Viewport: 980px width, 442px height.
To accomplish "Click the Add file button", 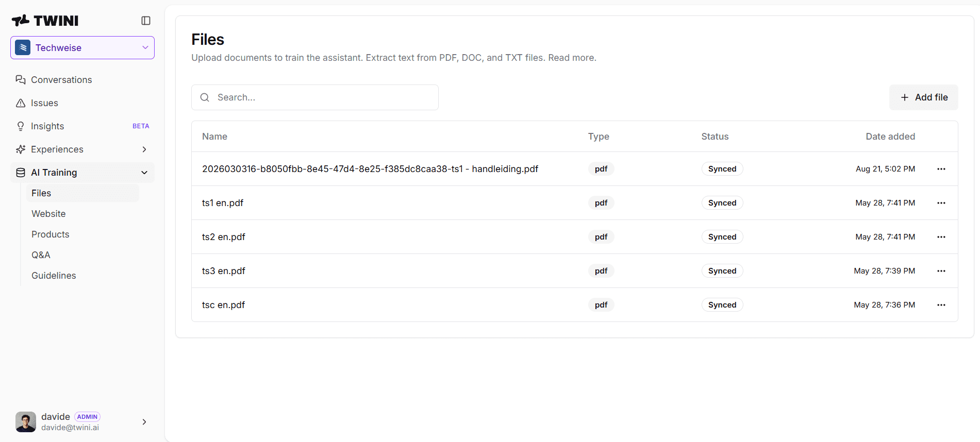I will point(924,97).
